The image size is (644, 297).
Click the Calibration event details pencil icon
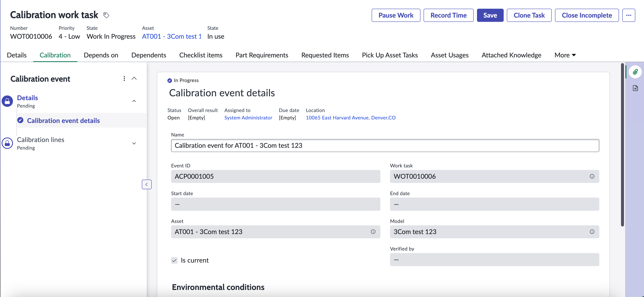(20, 120)
